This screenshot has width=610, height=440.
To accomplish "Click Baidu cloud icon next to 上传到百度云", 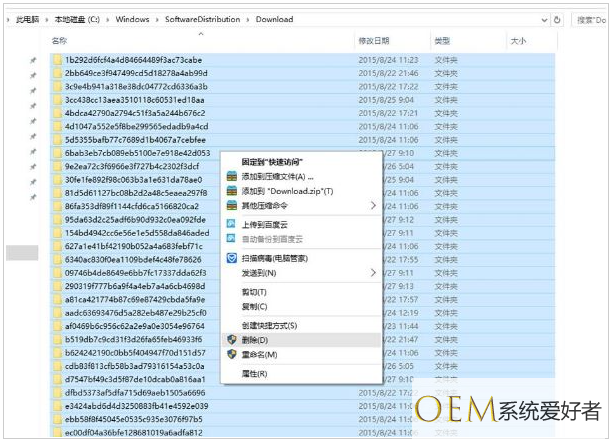I will click(x=231, y=224).
